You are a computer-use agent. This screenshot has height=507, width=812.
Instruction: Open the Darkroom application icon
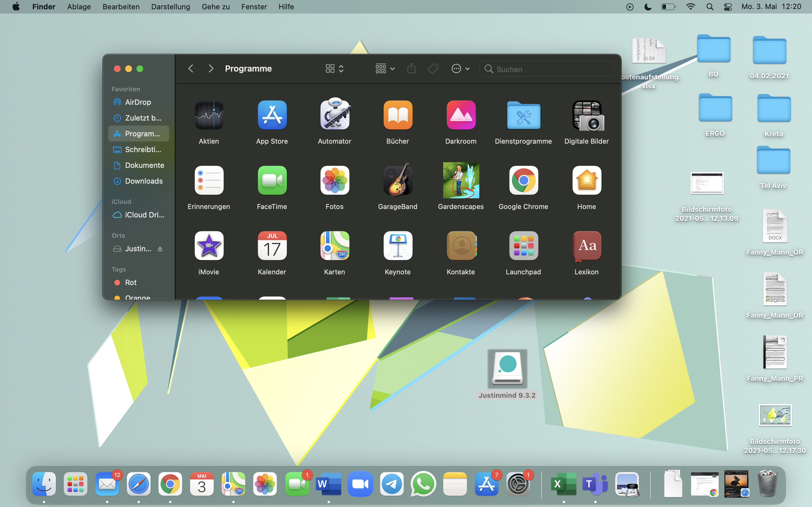pos(461,115)
